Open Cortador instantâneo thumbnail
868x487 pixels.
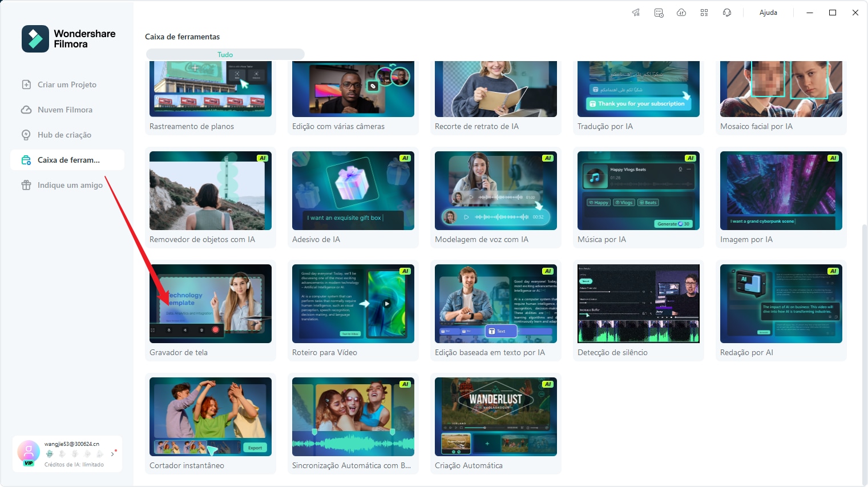coord(211,417)
